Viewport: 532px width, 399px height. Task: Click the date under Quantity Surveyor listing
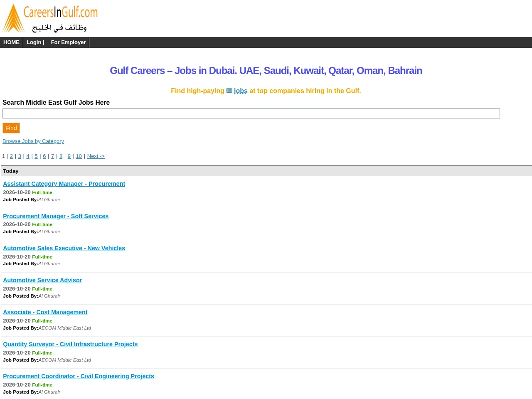pyautogui.click(x=17, y=353)
